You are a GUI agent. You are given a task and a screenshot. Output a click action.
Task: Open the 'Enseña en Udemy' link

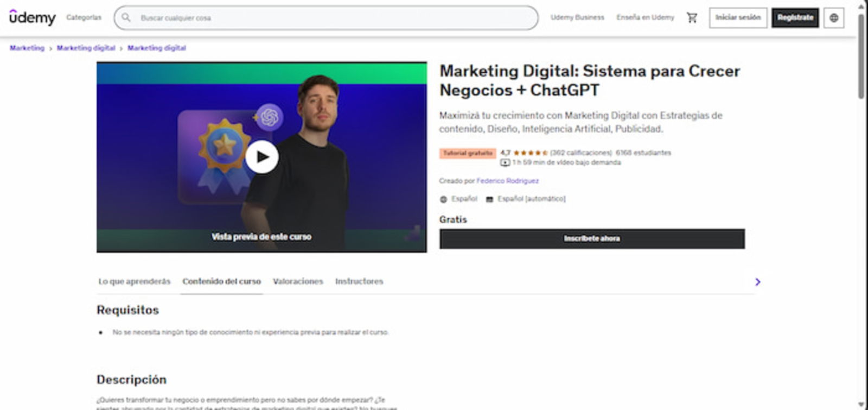tap(645, 17)
